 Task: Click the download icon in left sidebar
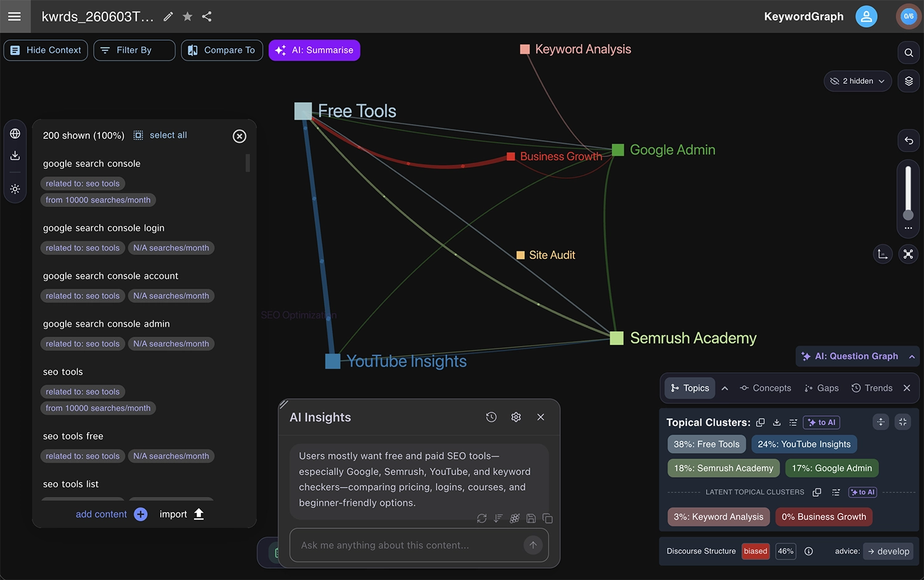(15, 156)
